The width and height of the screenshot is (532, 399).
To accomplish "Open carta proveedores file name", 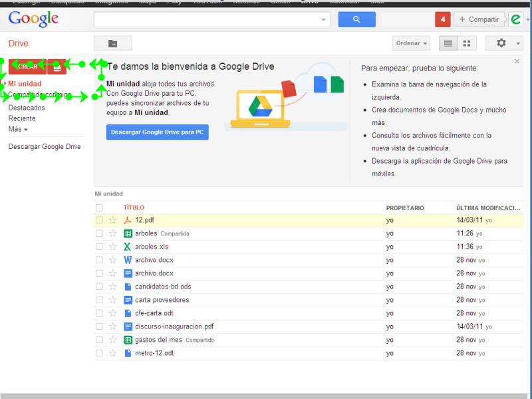I will (162, 300).
